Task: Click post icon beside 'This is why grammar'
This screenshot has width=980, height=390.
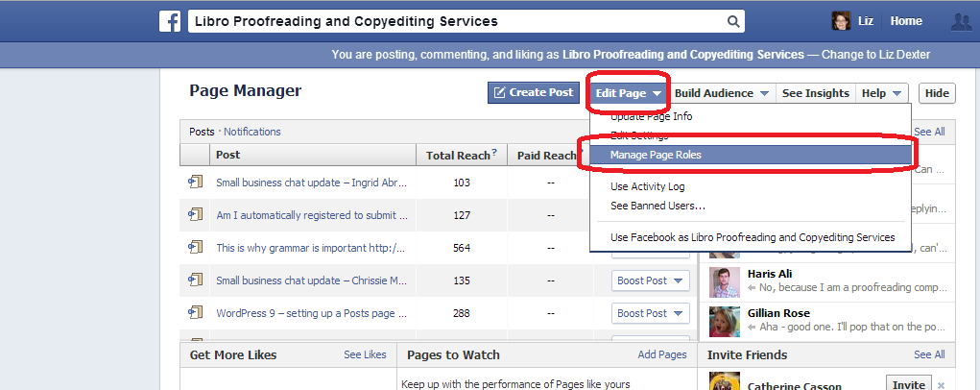Action: coord(196,247)
